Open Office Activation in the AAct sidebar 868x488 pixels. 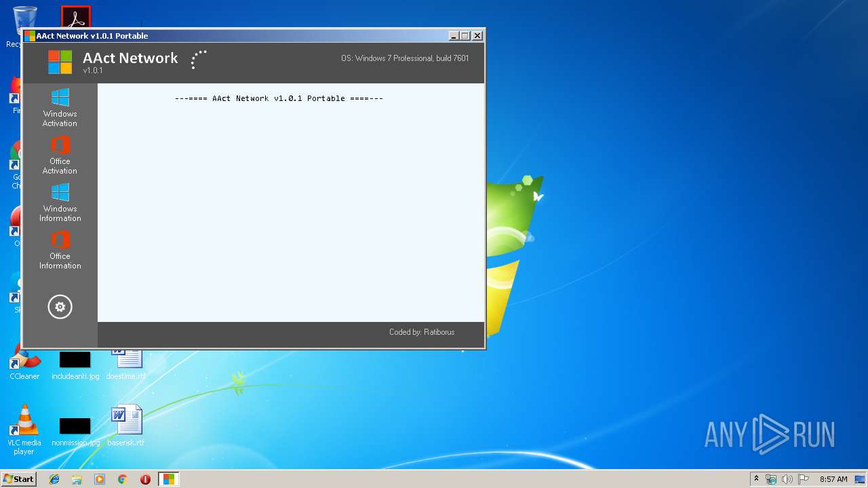(x=60, y=155)
